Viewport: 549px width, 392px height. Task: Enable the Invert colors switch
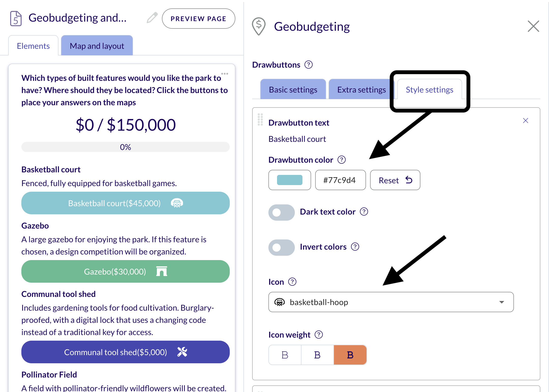click(282, 247)
